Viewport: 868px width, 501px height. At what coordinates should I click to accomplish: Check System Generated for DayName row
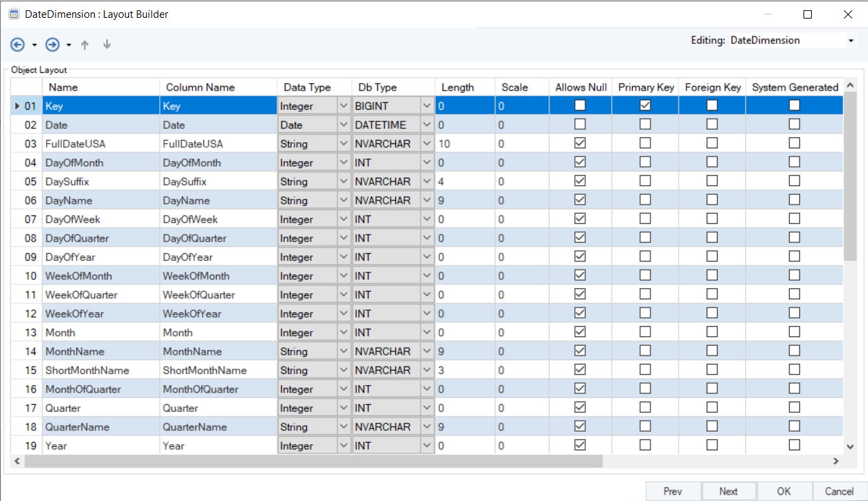tap(794, 200)
